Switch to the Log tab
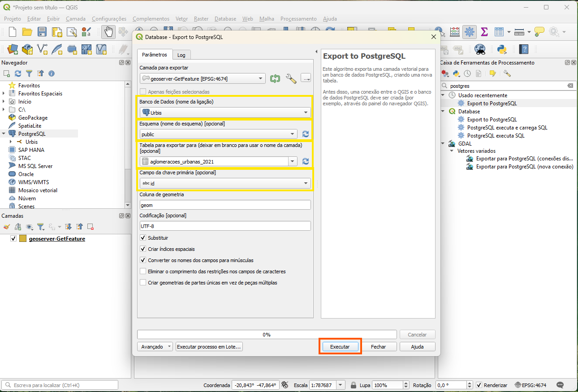This screenshot has height=392, width=578. coord(181,55)
